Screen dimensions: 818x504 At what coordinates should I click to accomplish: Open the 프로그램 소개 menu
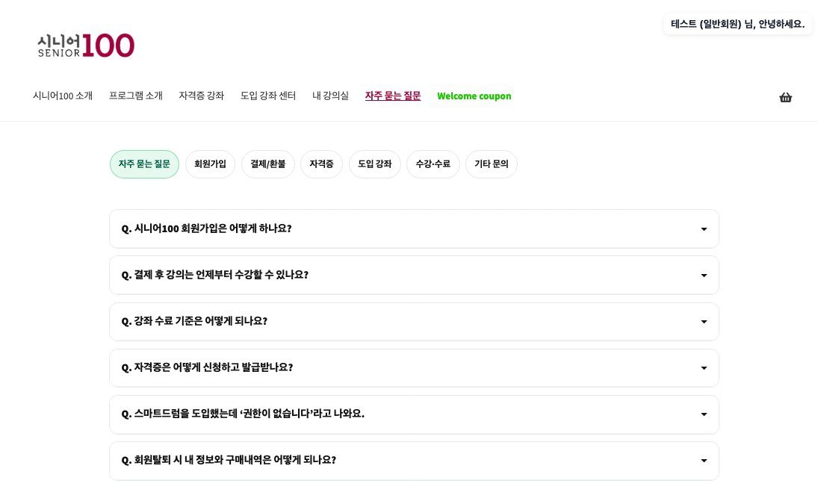135,96
